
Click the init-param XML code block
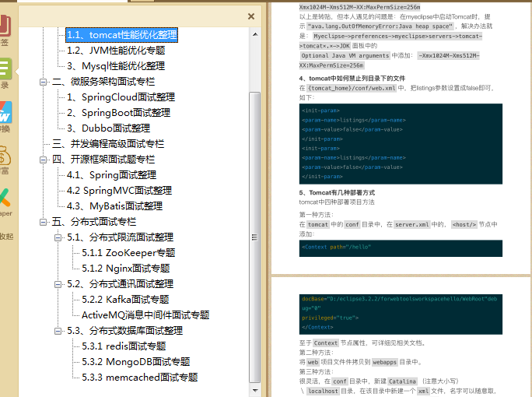point(401,144)
